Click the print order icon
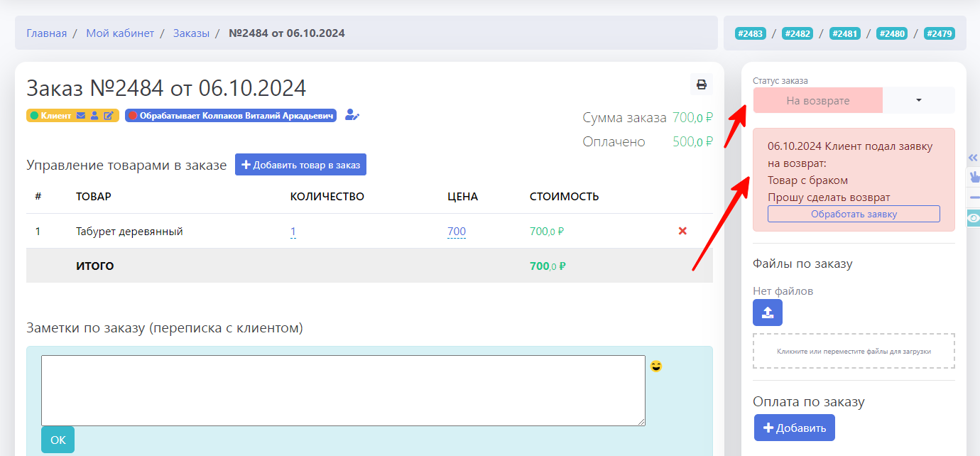The height and width of the screenshot is (456, 980). (702, 85)
